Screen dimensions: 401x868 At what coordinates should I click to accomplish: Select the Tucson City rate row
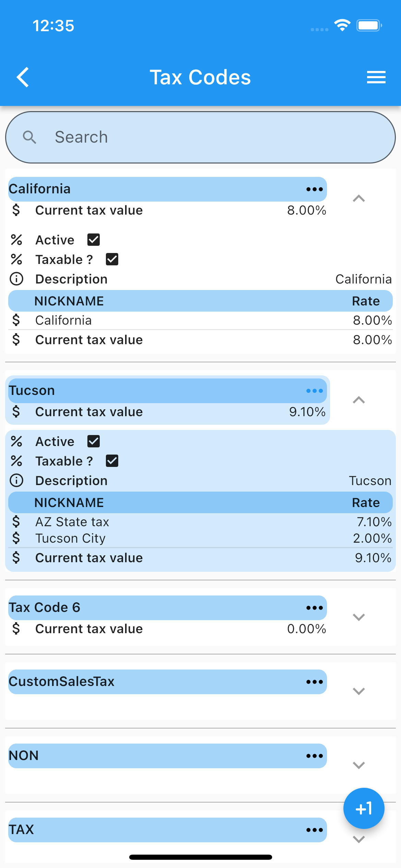tap(200, 538)
